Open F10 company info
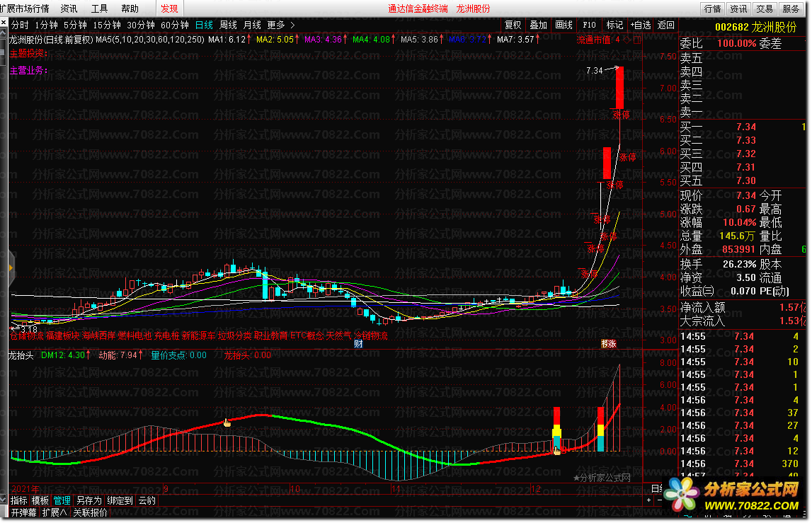The height and width of the screenshot is (523, 812). [589, 25]
